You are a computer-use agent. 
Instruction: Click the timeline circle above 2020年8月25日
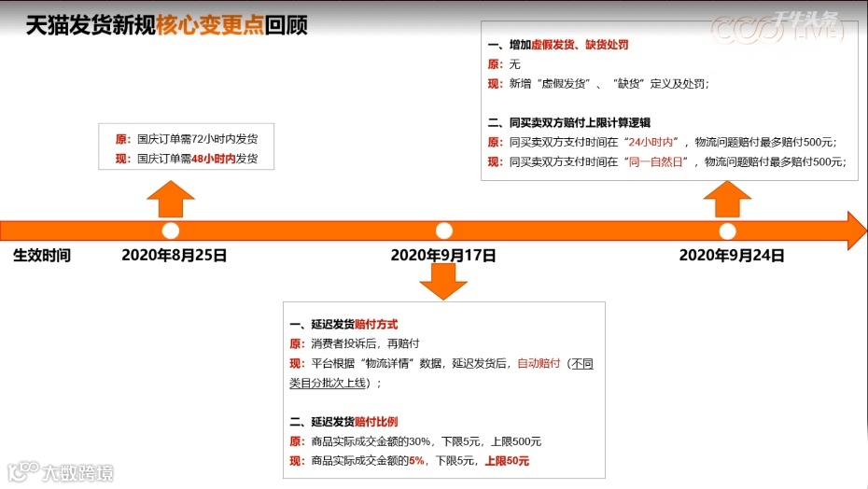point(171,231)
